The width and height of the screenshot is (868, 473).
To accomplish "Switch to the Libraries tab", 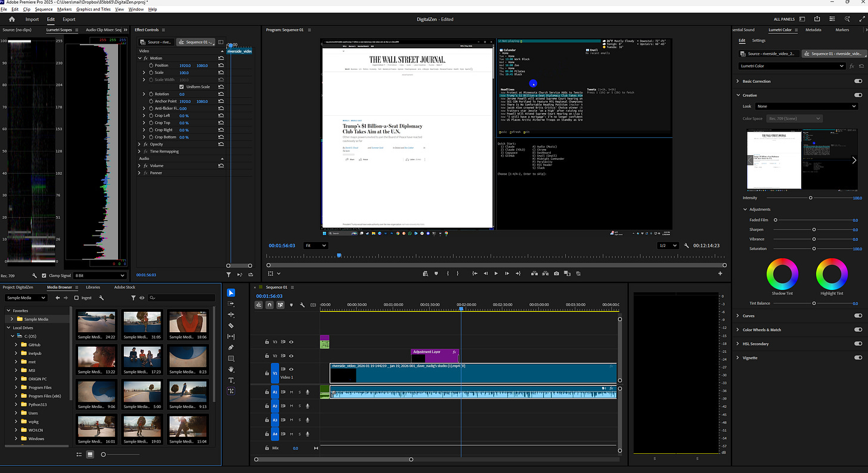I will pos(93,287).
